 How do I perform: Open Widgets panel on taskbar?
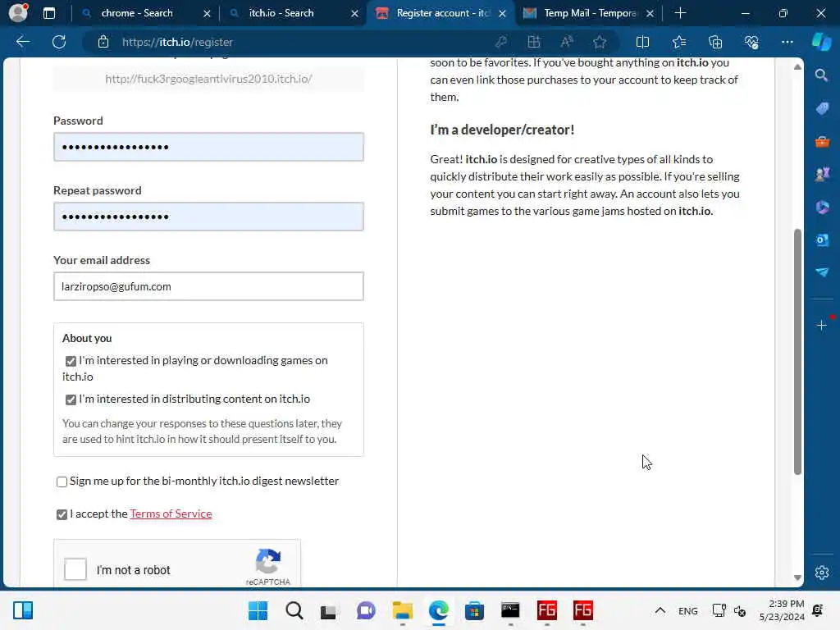[22, 610]
